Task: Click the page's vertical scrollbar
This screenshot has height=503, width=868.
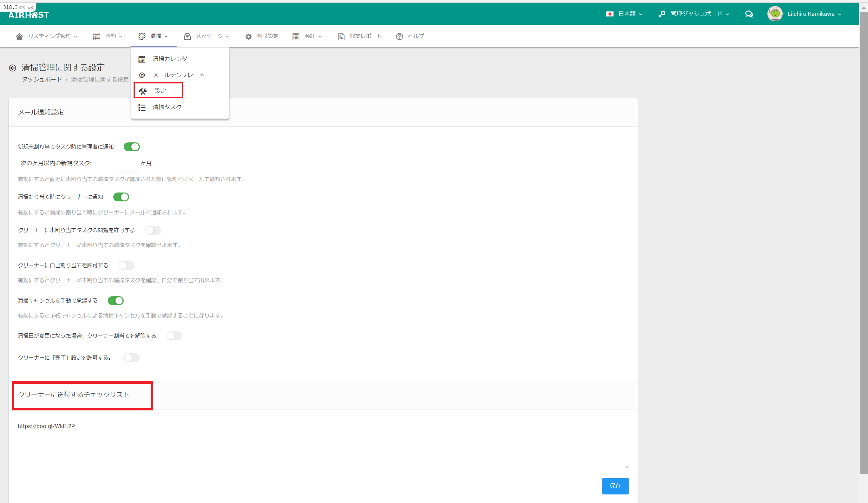Action: coord(863,241)
